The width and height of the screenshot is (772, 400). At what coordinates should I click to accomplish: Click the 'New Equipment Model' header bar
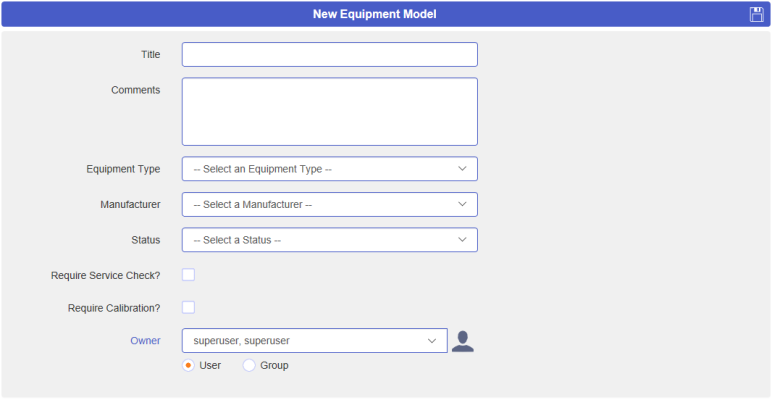coord(386,14)
